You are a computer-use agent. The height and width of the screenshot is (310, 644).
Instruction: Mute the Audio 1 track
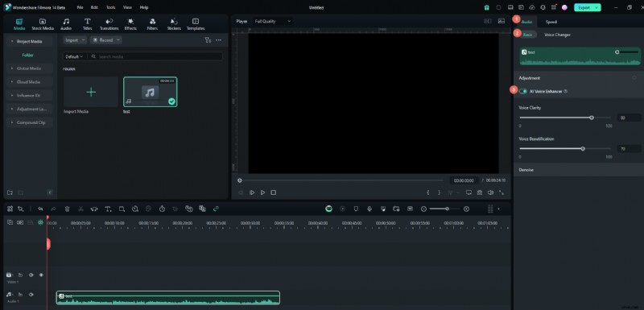pyautogui.click(x=31, y=295)
